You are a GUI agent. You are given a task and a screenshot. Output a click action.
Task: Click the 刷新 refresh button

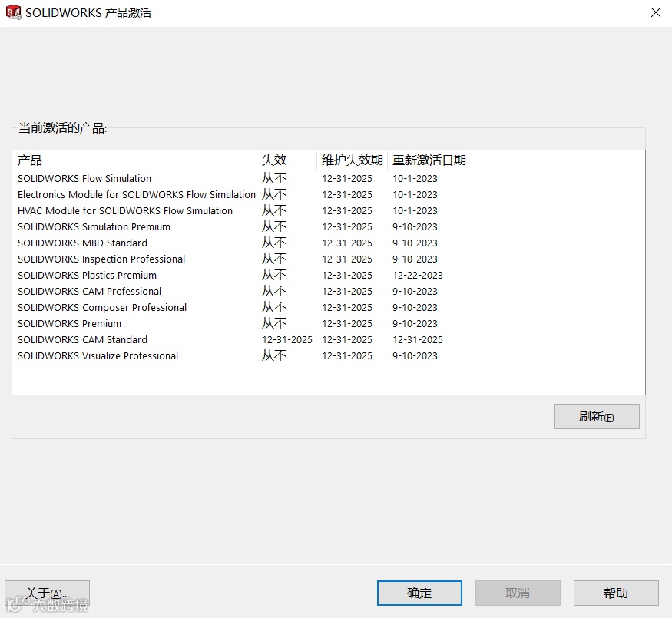[597, 416]
